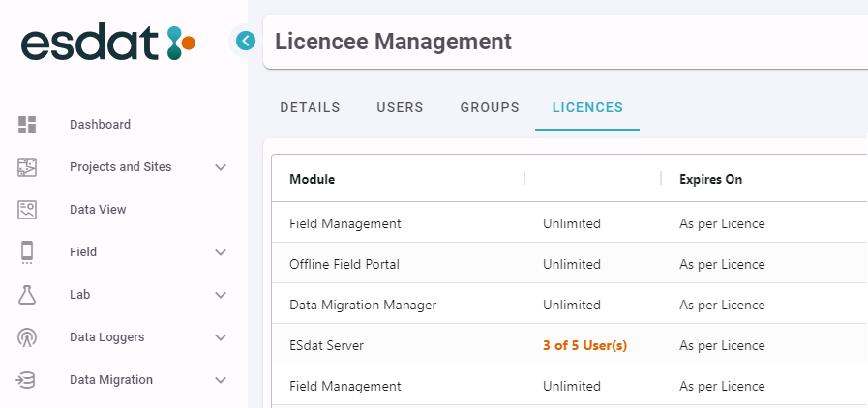The image size is (868, 408).
Task: Open the Dashboard page
Action: point(101,125)
